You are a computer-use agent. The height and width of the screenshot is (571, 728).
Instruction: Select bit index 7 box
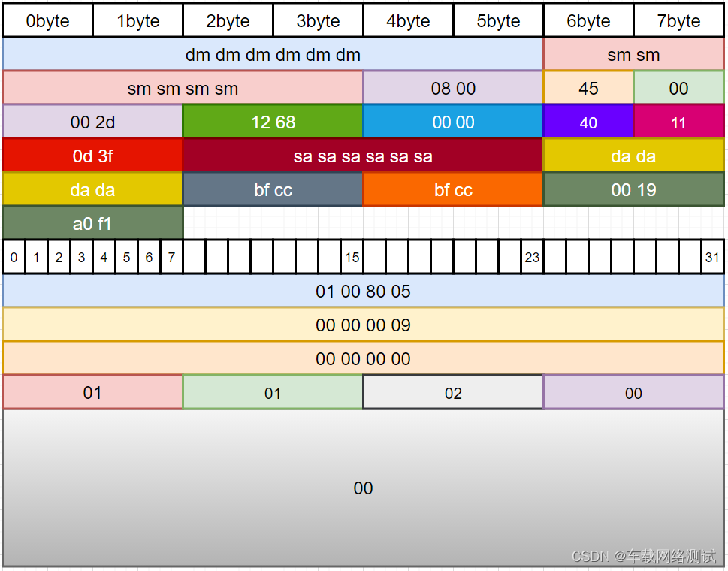[x=171, y=257]
